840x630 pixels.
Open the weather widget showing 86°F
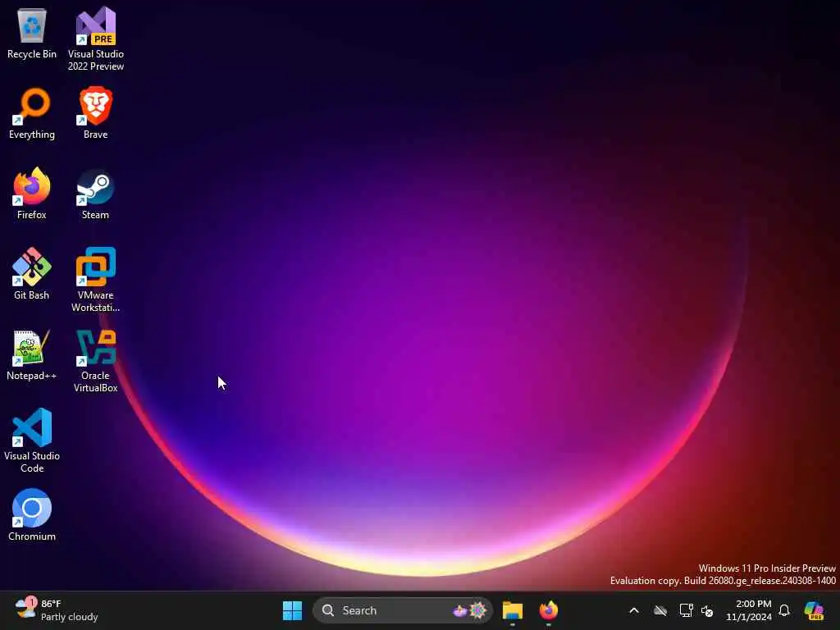point(57,610)
